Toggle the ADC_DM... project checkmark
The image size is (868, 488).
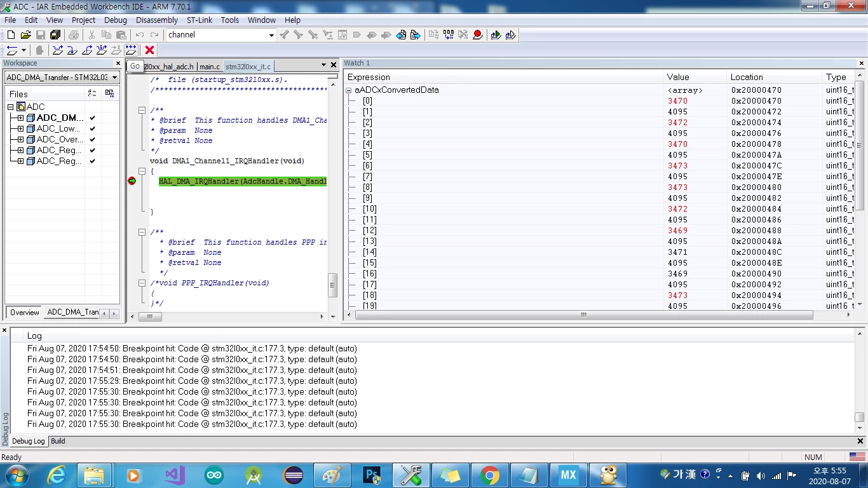pos(92,118)
